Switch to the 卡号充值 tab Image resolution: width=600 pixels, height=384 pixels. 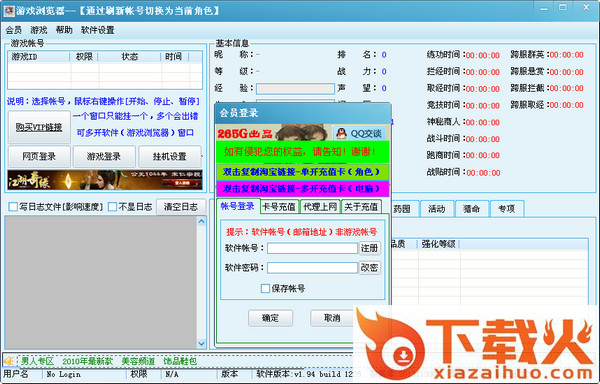[279, 207]
